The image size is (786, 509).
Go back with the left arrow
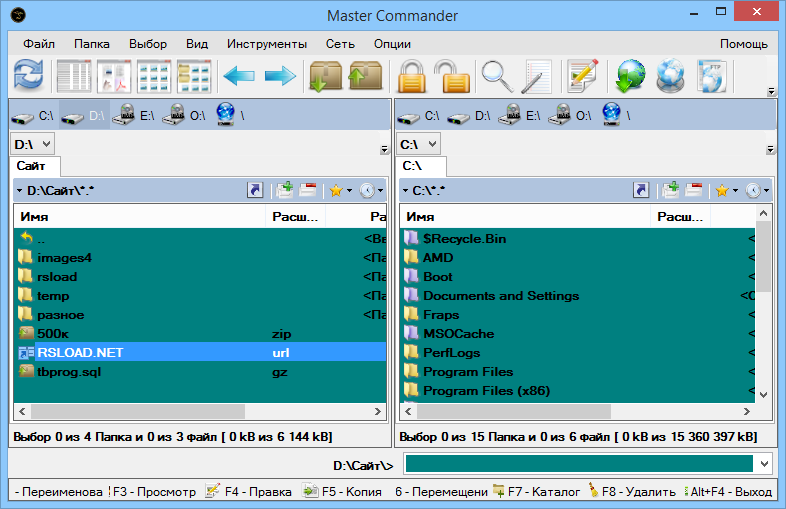pos(239,76)
